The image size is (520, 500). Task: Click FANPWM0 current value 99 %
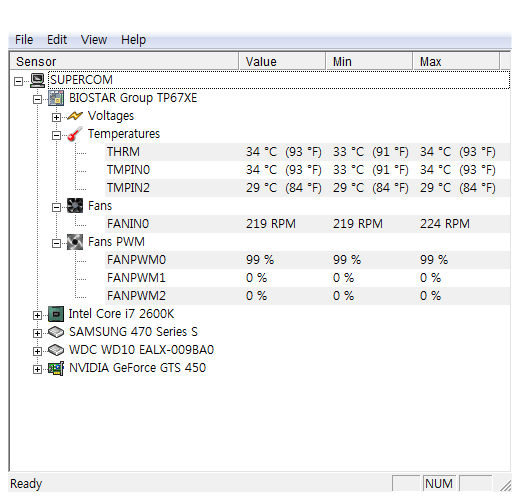(260, 260)
